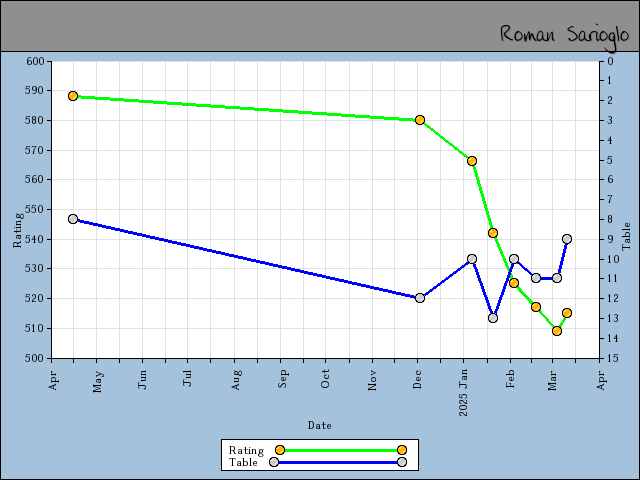The image size is (640, 480).
Task: Click the '2025 Jan' date axis label
Action: click(463, 393)
